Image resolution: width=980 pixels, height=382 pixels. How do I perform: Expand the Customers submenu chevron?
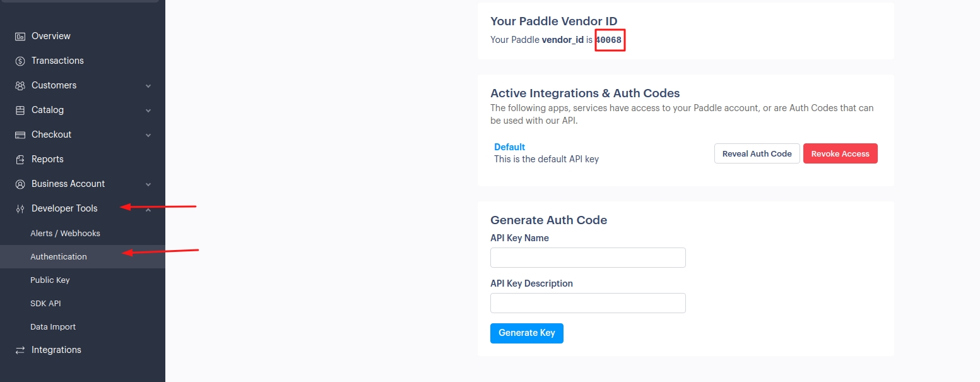point(148,86)
